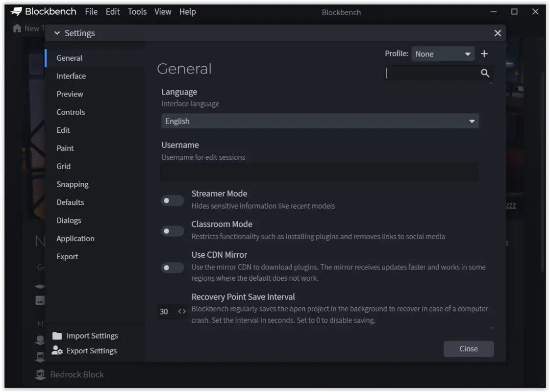Click the search magnifier icon
This screenshot has width=550, height=392.
tap(485, 72)
